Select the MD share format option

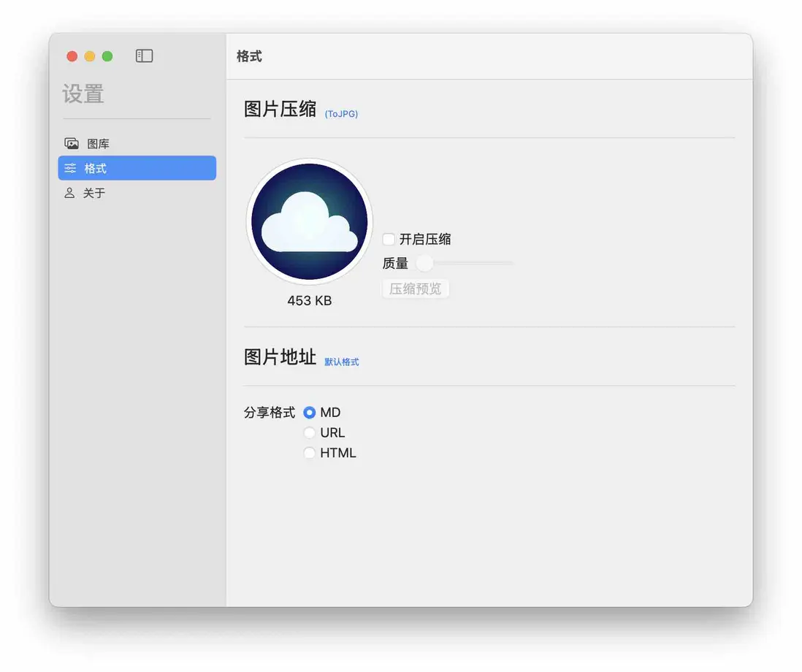(x=310, y=412)
